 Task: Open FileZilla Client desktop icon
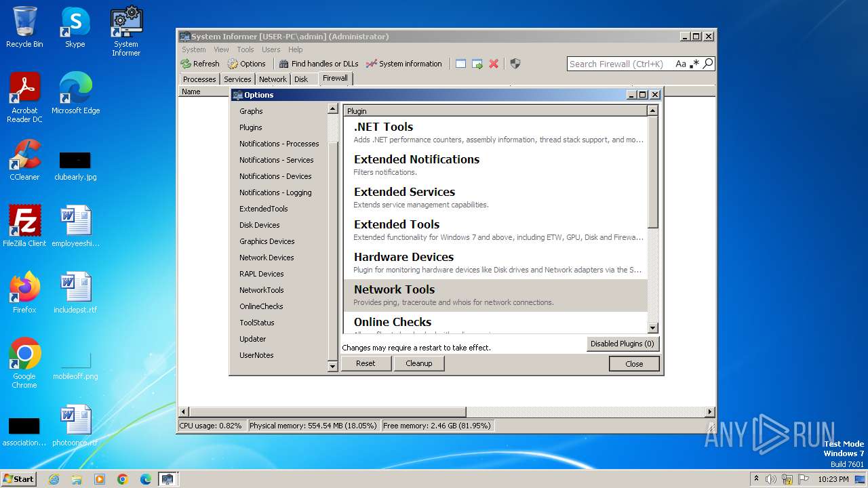coord(24,226)
